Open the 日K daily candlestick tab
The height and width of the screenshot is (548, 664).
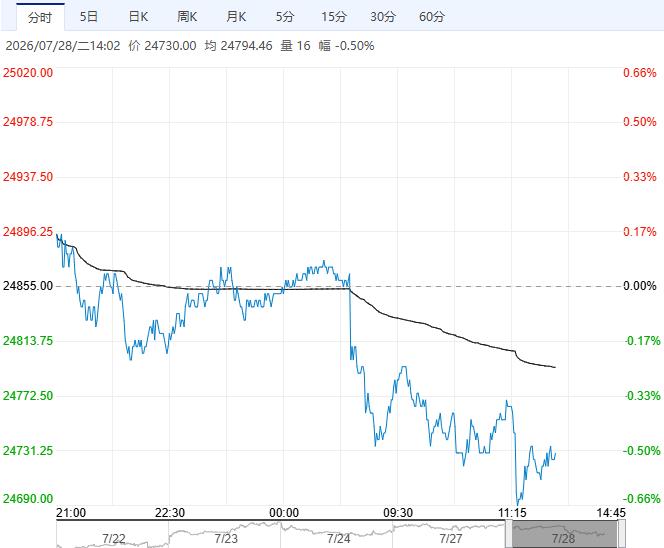click(x=138, y=17)
